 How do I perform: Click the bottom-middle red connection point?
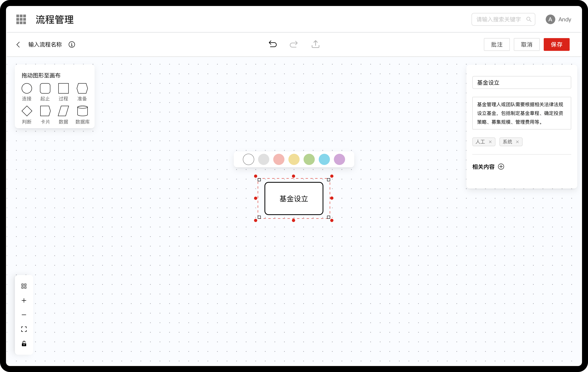[x=294, y=220]
